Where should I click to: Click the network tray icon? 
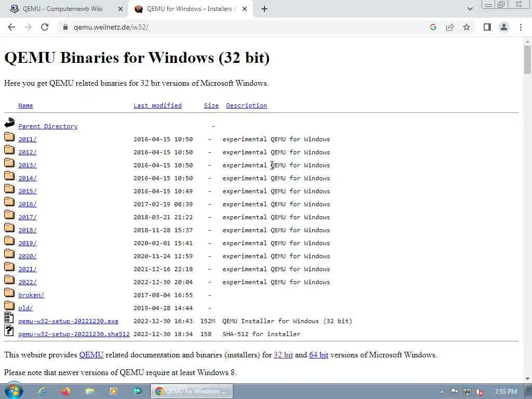coord(467,392)
